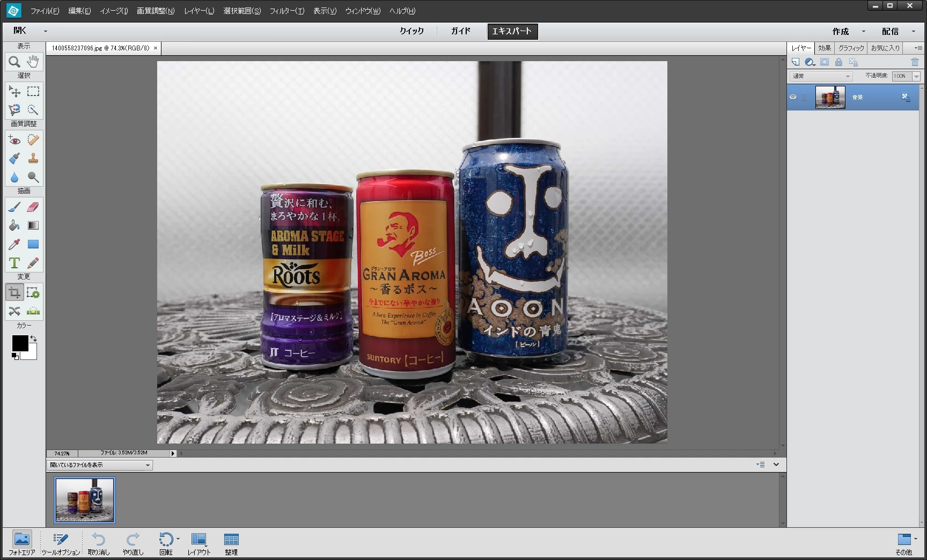Image resolution: width=927 pixels, height=560 pixels.
Task: Select the Rectangular Marquee tool
Action: coord(33,91)
